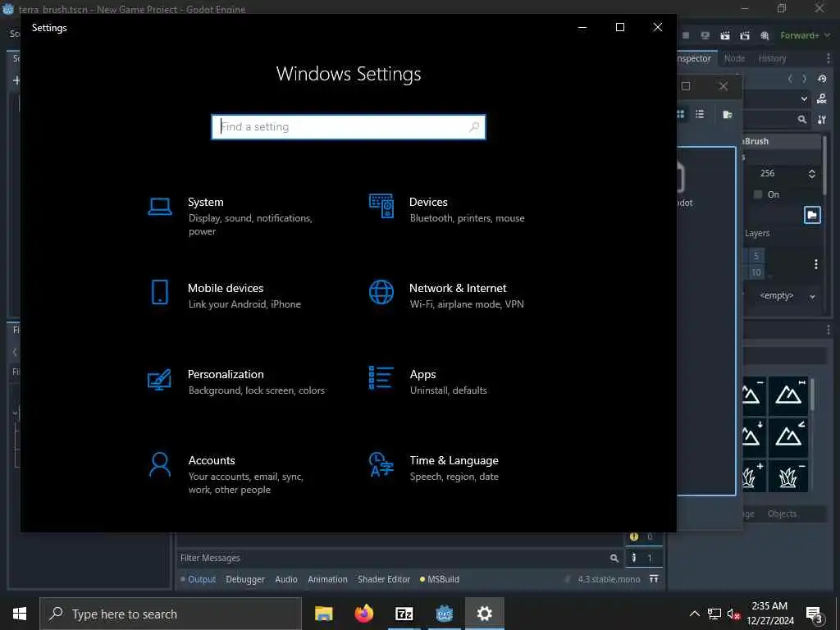Screen dimensions: 840x630
Task: Select the remove grass foliage brush
Action: 788,476
